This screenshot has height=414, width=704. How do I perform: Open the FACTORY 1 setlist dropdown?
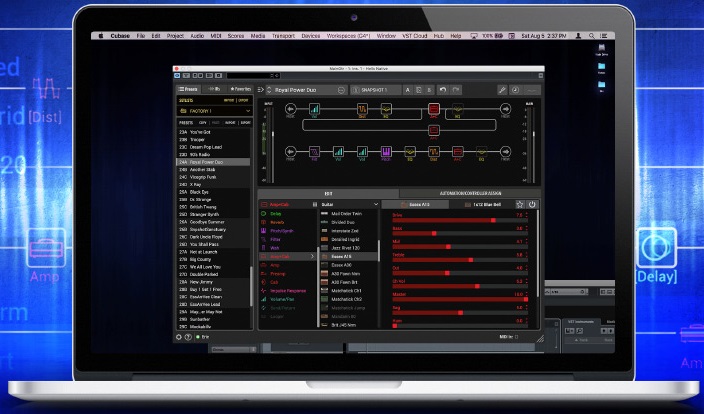(214, 111)
